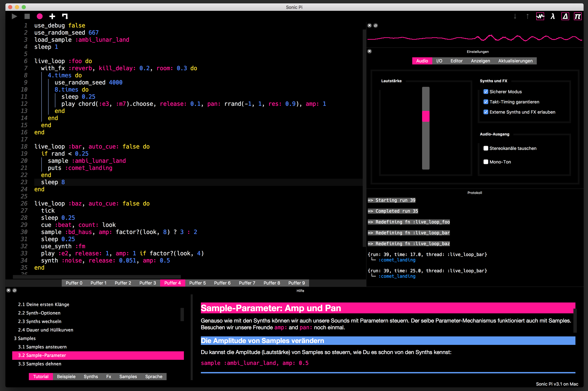This screenshot has height=391, width=588.
Task: Click the help example code 'sample :ambi_lunar_land, amp: 0.5'
Action: tap(254, 363)
